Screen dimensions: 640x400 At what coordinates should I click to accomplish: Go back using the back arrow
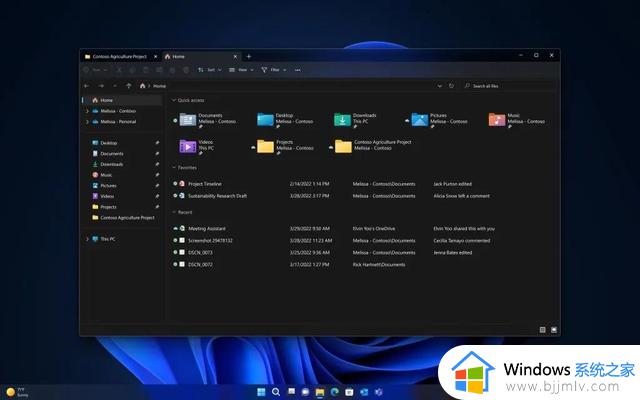coord(87,86)
